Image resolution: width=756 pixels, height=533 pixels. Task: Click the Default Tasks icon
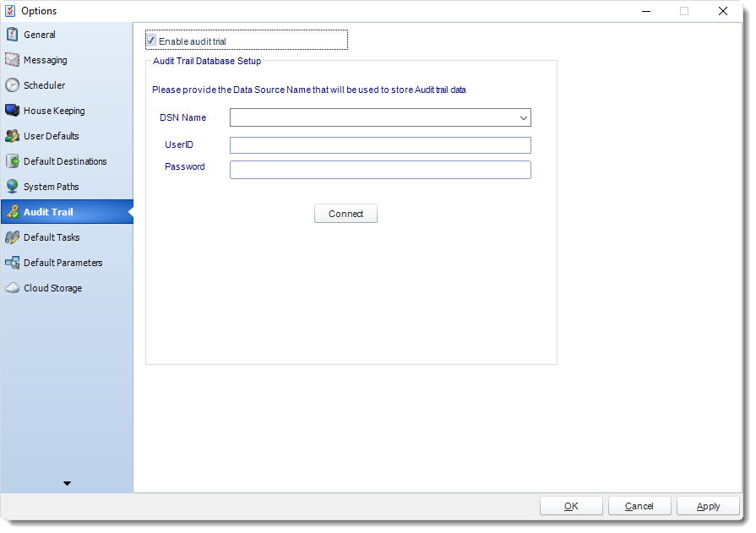click(12, 237)
